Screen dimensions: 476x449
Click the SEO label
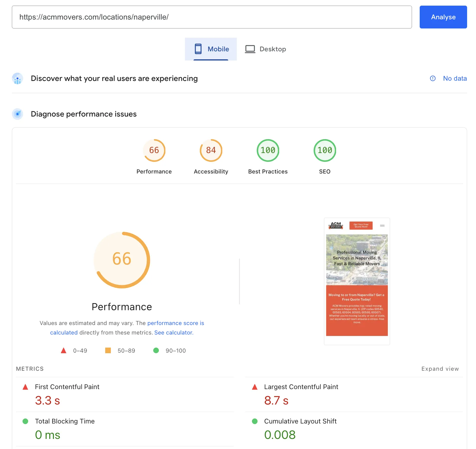[x=325, y=171]
